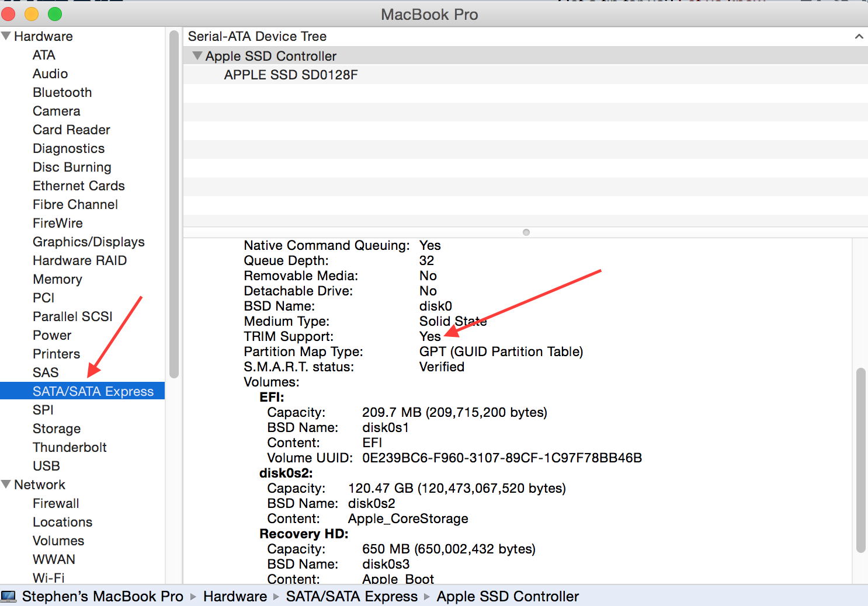Select PCI in the sidebar

44,298
